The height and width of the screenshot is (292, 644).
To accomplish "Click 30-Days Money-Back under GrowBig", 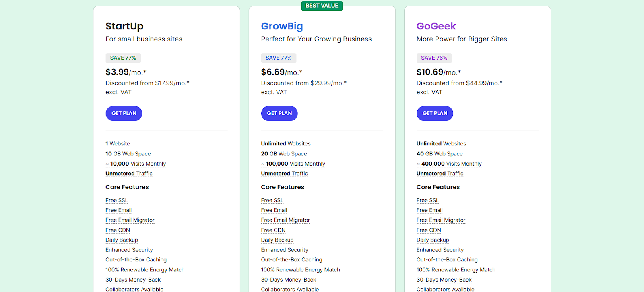I will click(289, 280).
